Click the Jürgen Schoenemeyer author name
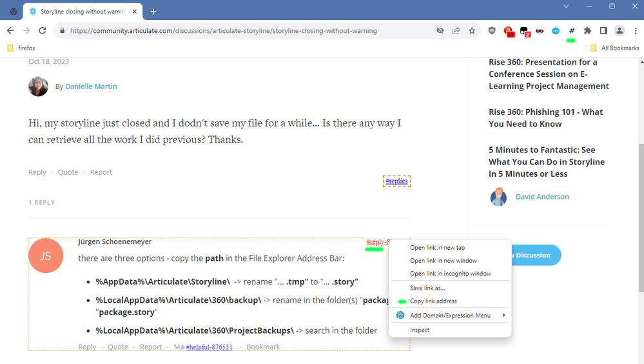This screenshot has height=364, width=644. (x=115, y=241)
